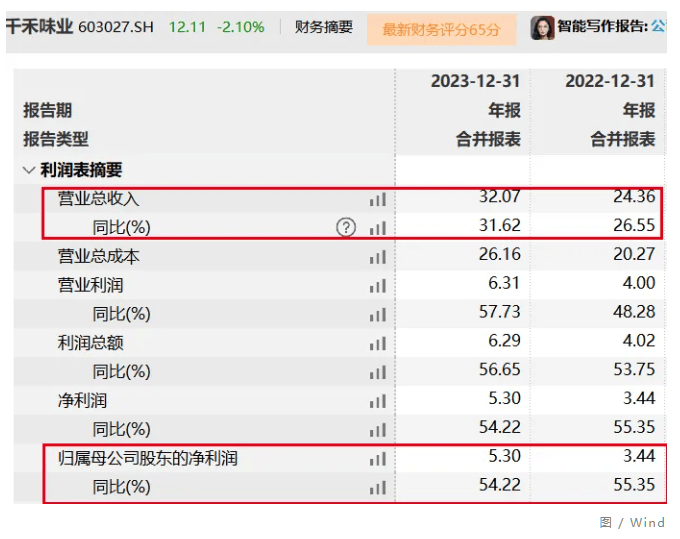Click the change percentage -2.10%

[241, 27]
